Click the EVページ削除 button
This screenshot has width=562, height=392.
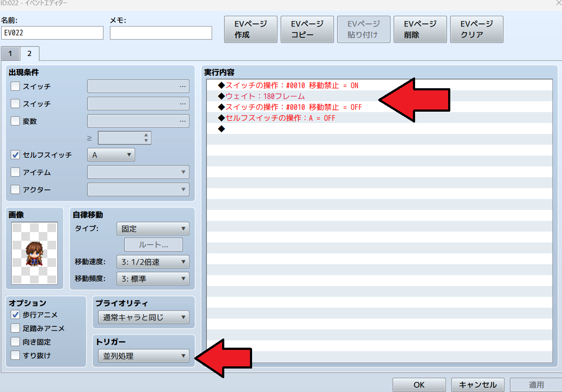[420, 29]
